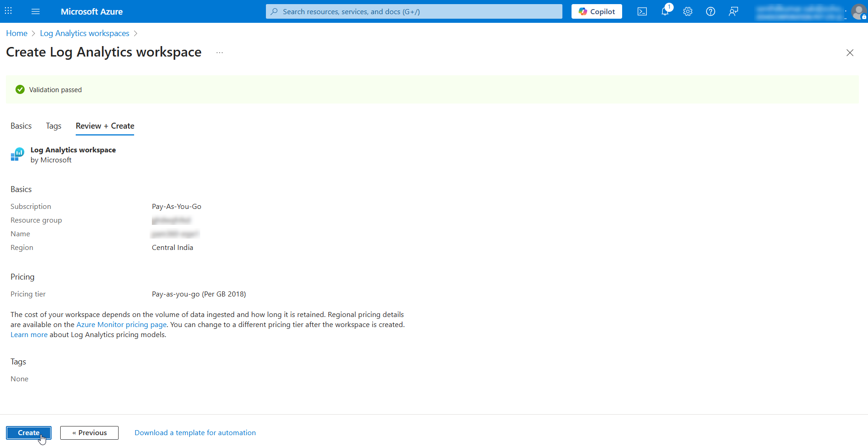Screen dimensions: 868x447
Task: Open the Help panel
Action: point(710,11)
